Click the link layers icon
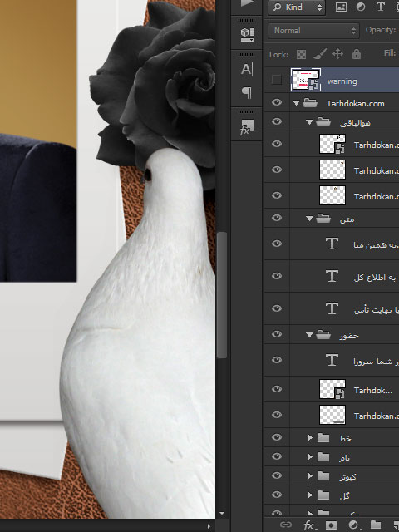This screenshot has width=399, height=532. pyautogui.click(x=286, y=525)
